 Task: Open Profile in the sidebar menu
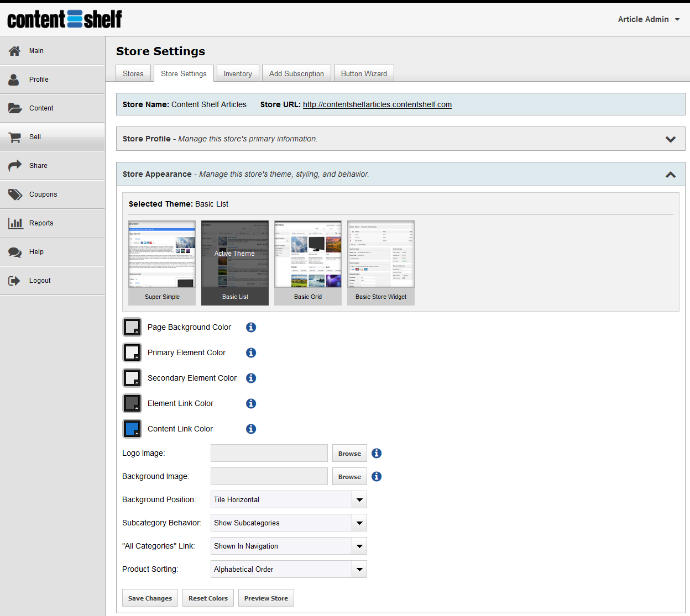53,80
